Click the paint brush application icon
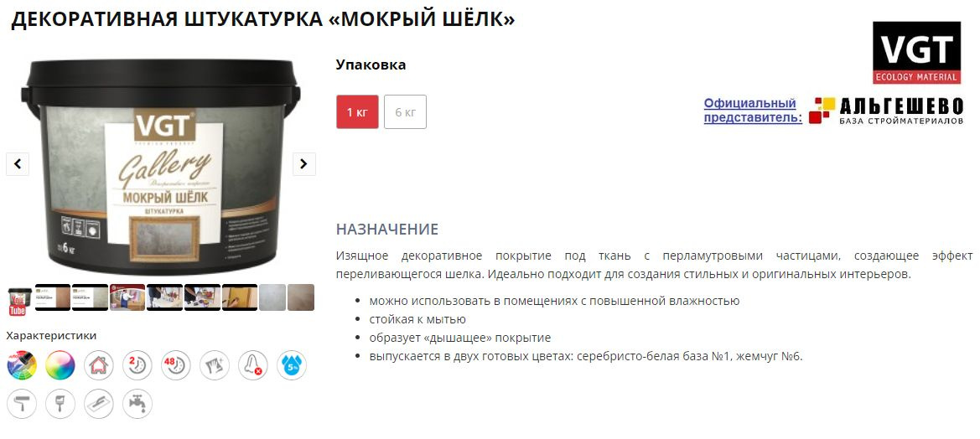This screenshot has height=439, width=980. (60, 404)
